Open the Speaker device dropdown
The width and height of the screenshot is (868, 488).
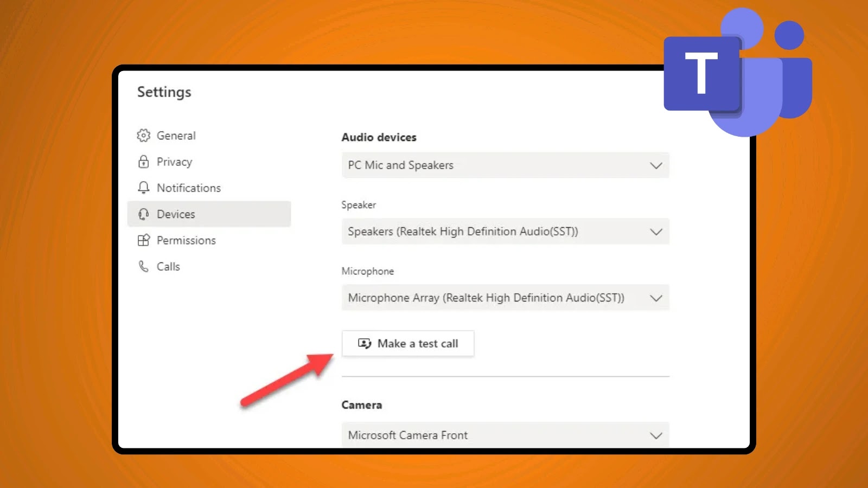coord(505,232)
